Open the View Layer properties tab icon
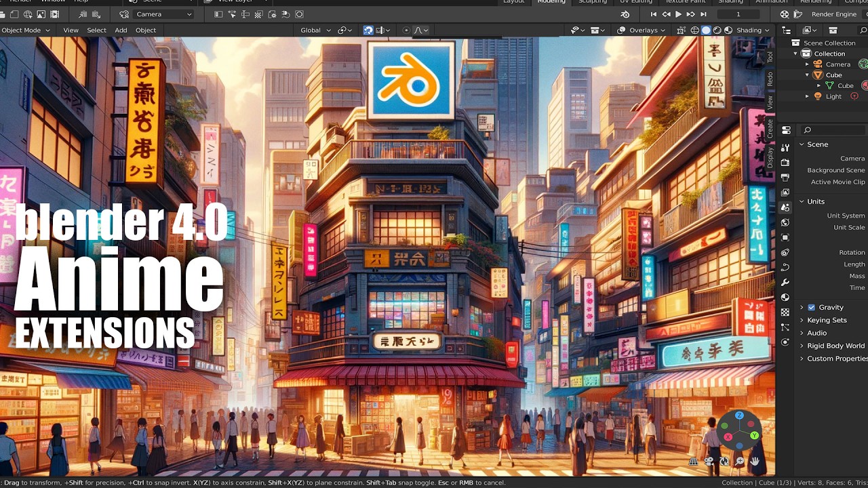Viewport: 868px width, 488px height. 785,192
